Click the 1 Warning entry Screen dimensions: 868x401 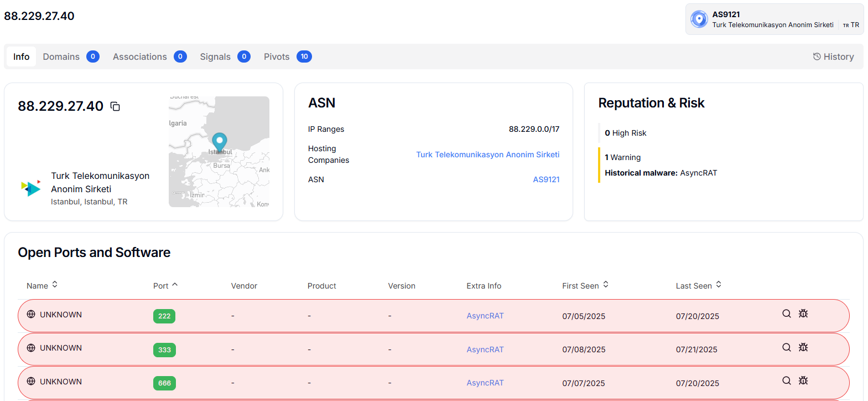623,157
